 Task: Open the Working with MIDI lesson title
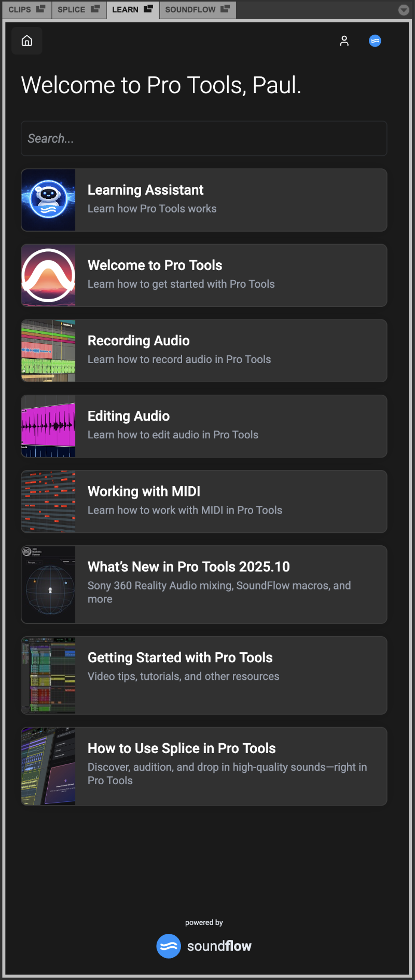coord(144,491)
